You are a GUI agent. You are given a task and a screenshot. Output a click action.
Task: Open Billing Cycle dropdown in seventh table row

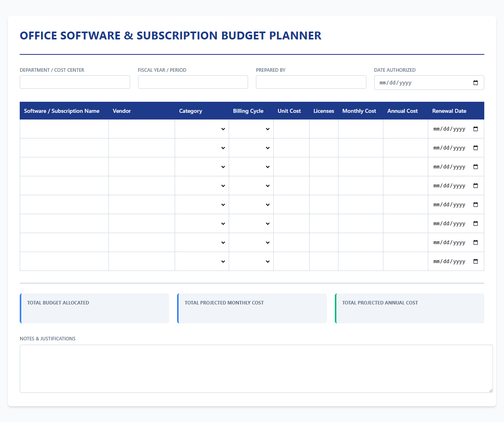pos(251,243)
